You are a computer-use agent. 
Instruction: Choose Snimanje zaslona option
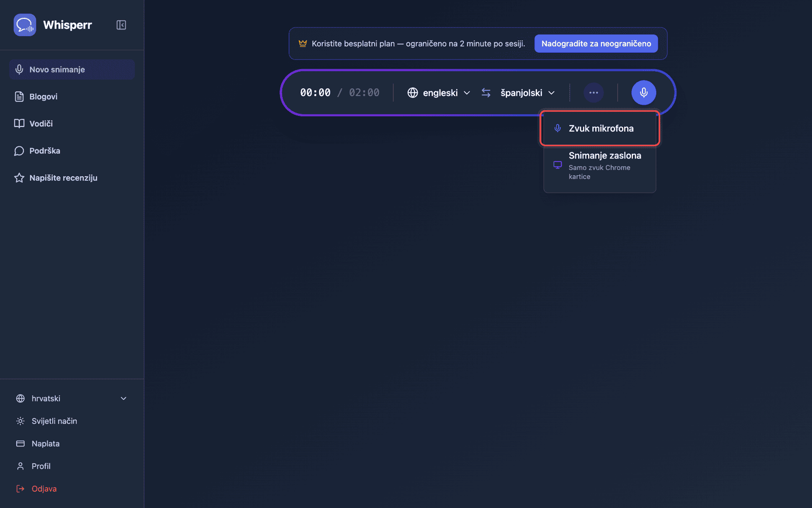pyautogui.click(x=600, y=166)
